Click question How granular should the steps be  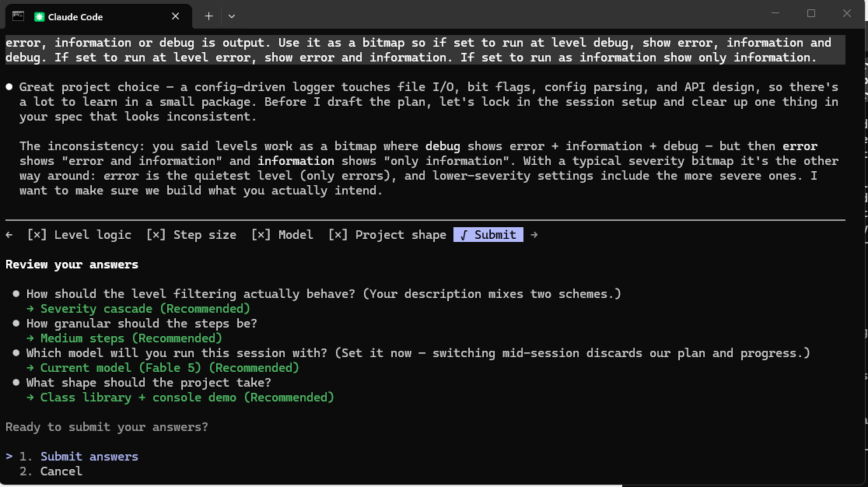[x=142, y=323]
